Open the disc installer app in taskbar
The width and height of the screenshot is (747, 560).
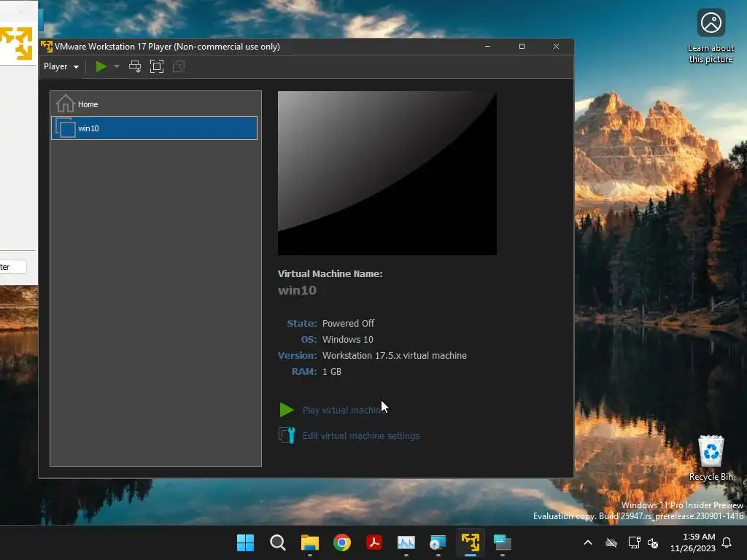point(438,542)
